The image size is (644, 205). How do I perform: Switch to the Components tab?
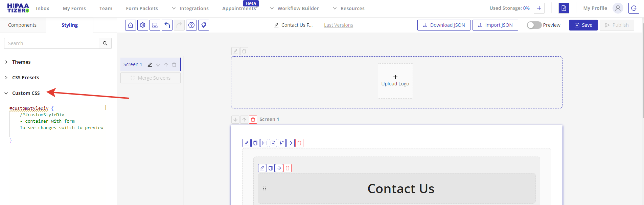point(22,25)
